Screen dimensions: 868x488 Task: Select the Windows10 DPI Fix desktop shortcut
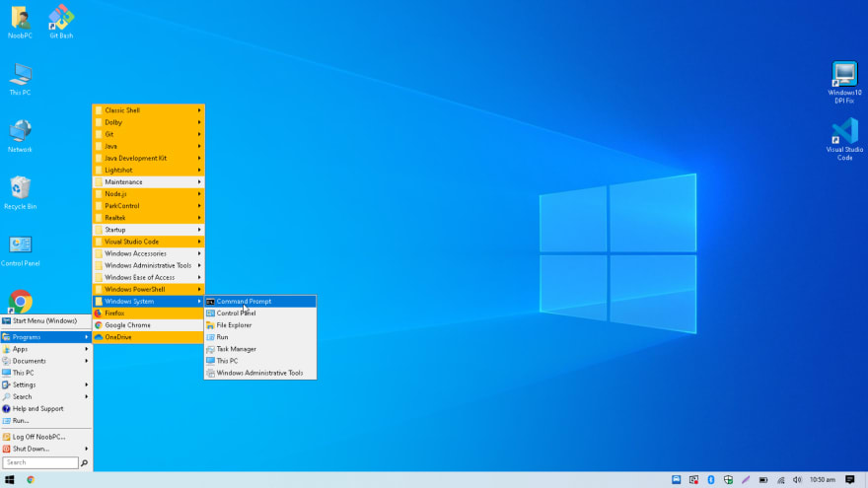point(844,83)
